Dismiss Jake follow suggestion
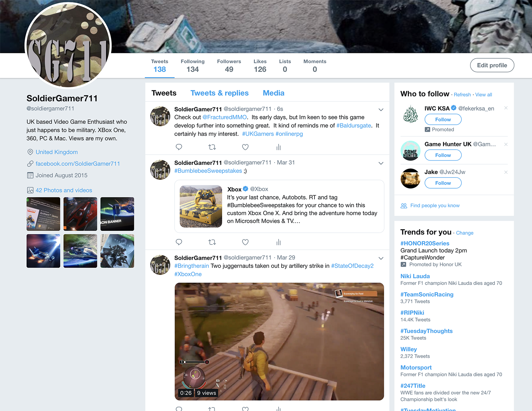Viewport: 532px width, 411px height. [x=506, y=172]
